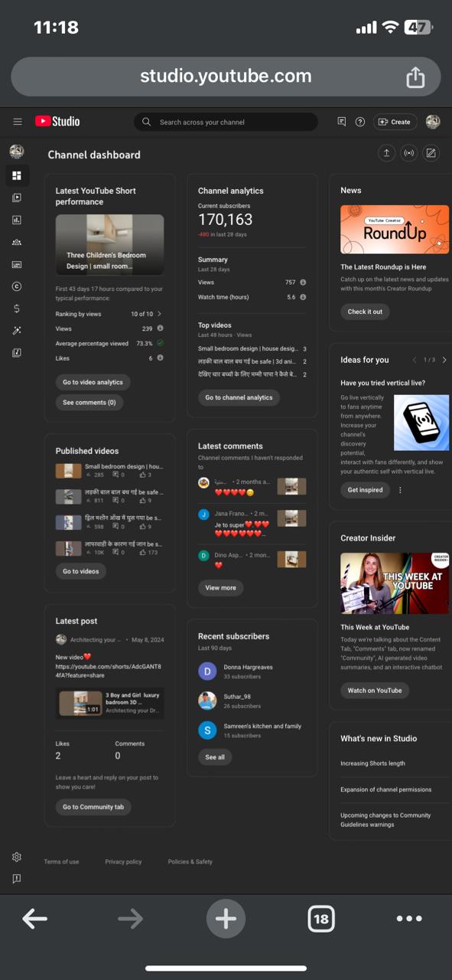Open the Analytics bar-chart sidebar icon
The image size is (452, 980).
click(x=17, y=220)
